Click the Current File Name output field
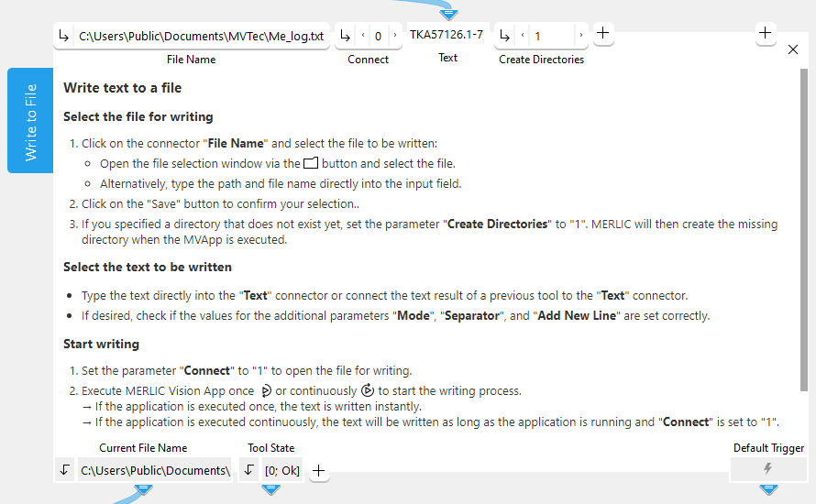 pyautogui.click(x=154, y=470)
